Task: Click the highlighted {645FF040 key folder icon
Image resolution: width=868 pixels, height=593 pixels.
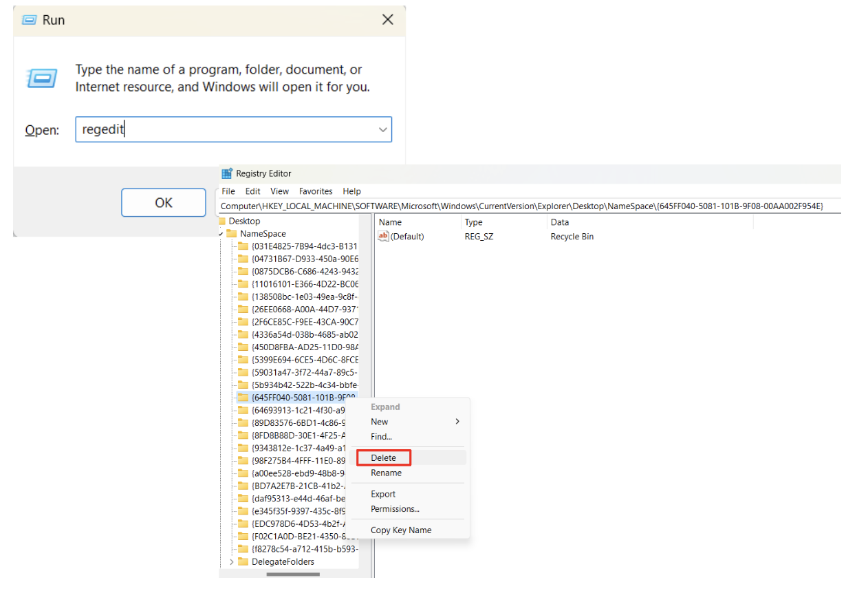Action: [244, 398]
